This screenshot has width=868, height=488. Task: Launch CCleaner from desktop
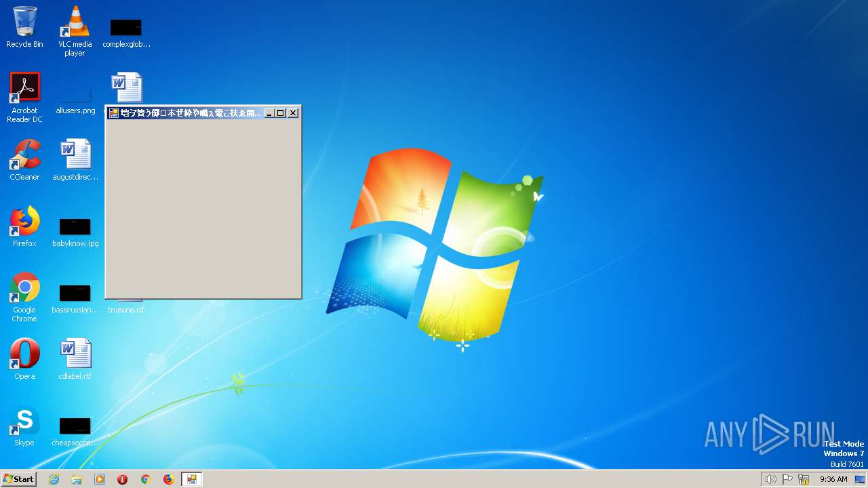click(24, 160)
